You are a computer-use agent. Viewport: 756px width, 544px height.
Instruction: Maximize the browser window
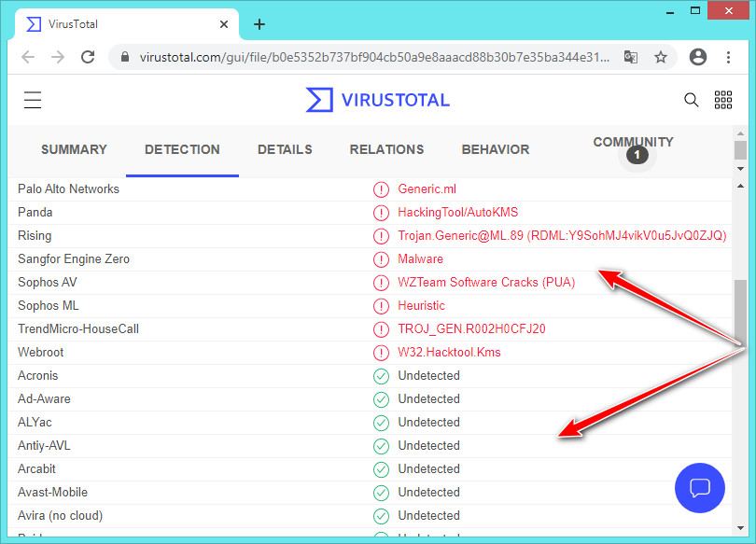pyautogui.click(x=694, y=10)
